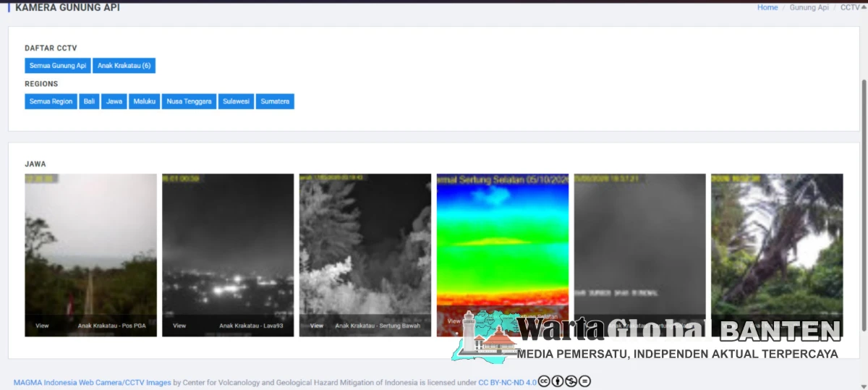Screen dimensions: 868x390
Task: Click the DAFTAR CCTV heading
Action: [51, 48]
